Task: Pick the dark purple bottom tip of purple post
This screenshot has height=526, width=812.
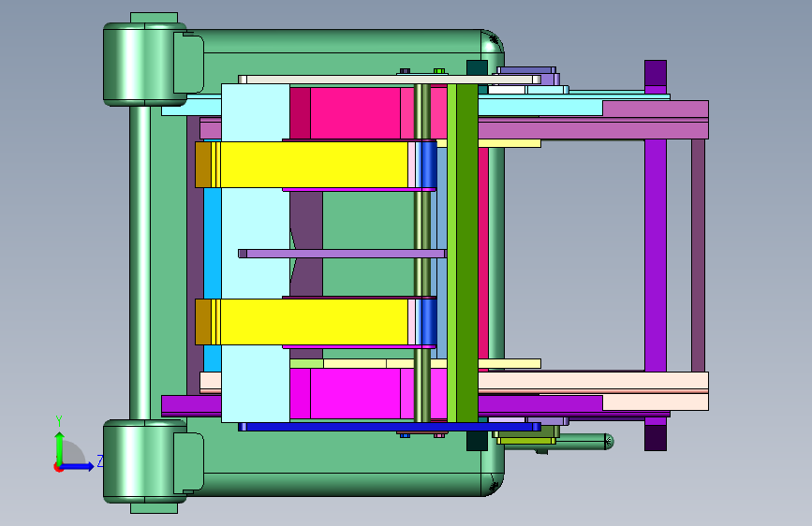Action: click(x=656, y=438)
